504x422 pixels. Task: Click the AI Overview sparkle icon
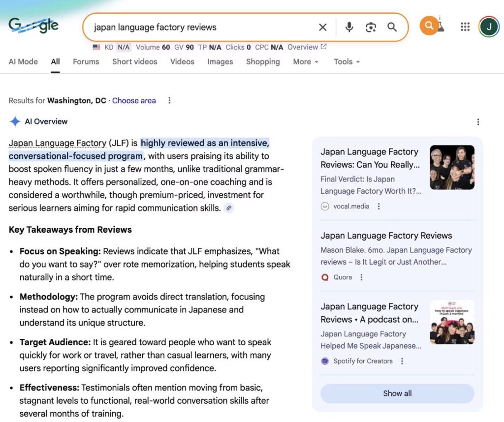click(15, 121)
